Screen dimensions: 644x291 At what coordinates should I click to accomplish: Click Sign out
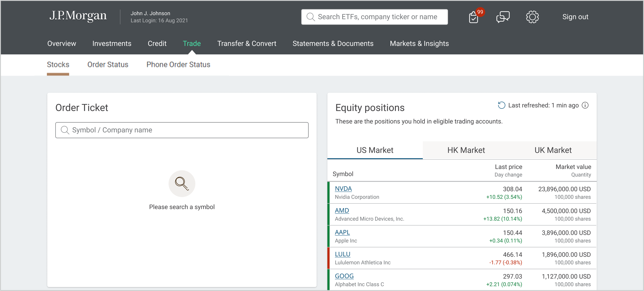click(575, 17)
